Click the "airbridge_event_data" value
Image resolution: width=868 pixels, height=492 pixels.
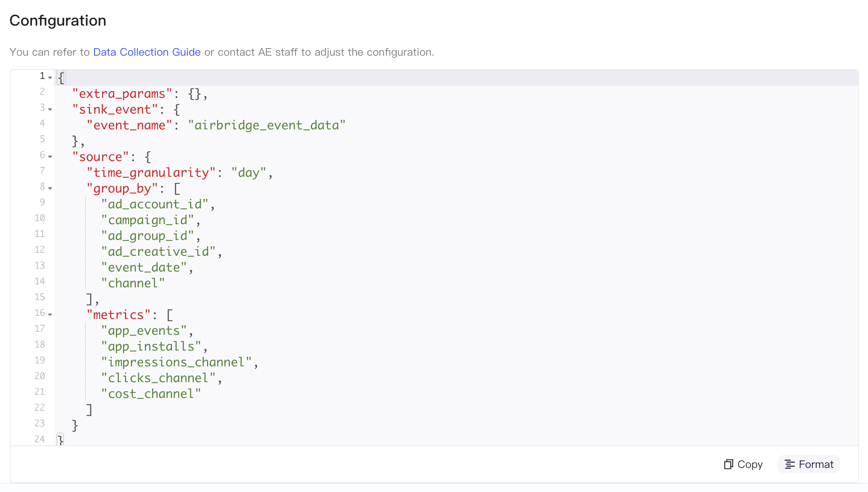coord(266,125)
